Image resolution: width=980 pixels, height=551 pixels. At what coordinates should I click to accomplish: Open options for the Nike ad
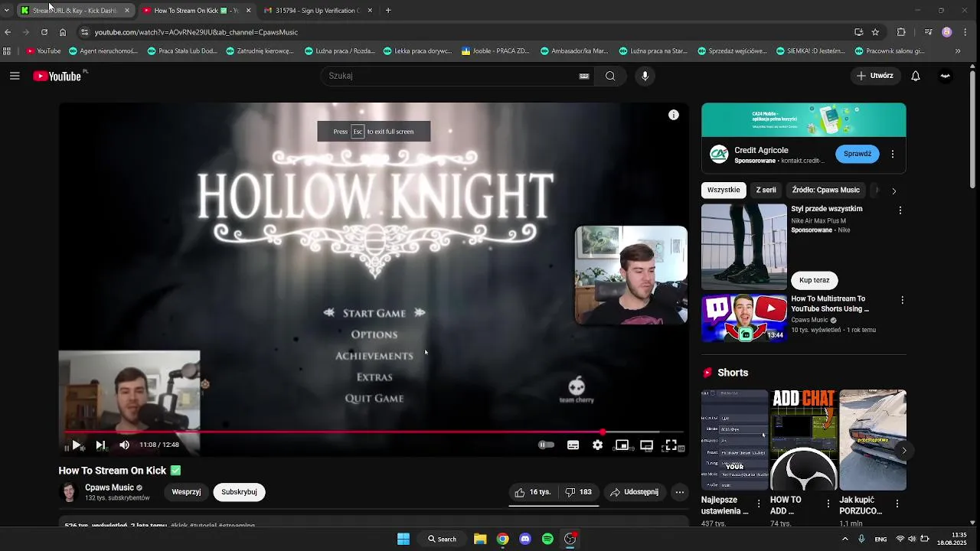coord(900,210)
